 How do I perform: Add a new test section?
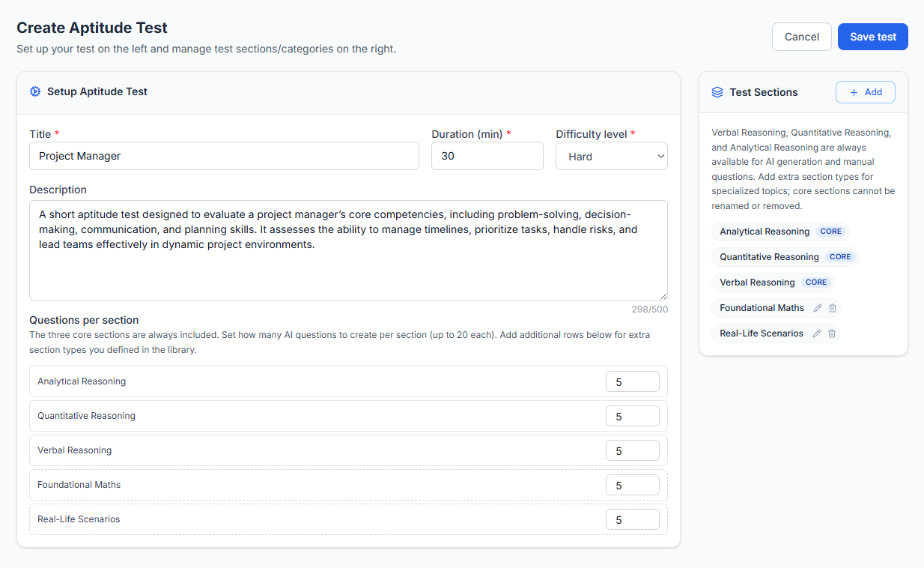tap(866, 92)
